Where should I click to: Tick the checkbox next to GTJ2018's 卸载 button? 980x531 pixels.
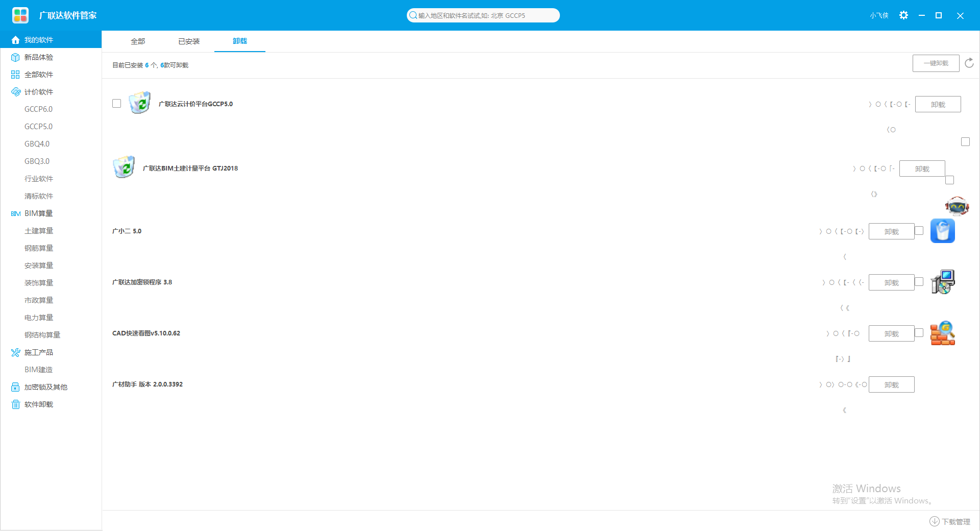click(949, 180)
